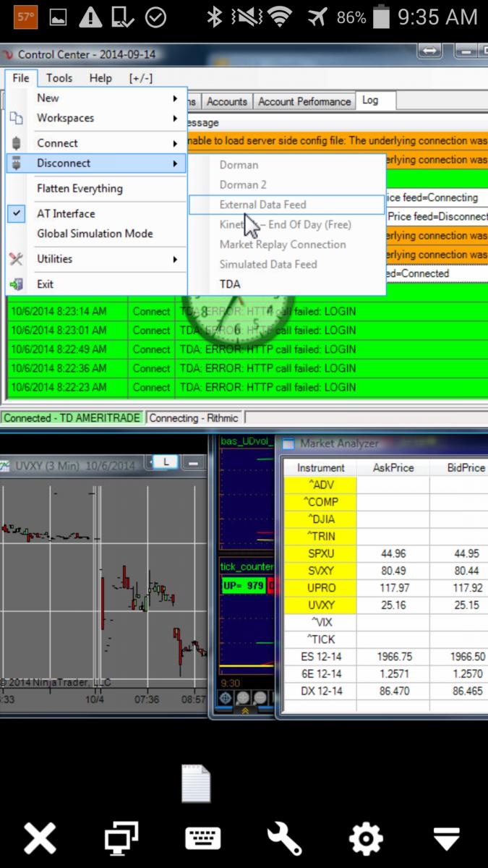Select the log row at 8:22:23 AM
This screenshot has width=488, height=868.
246,387
